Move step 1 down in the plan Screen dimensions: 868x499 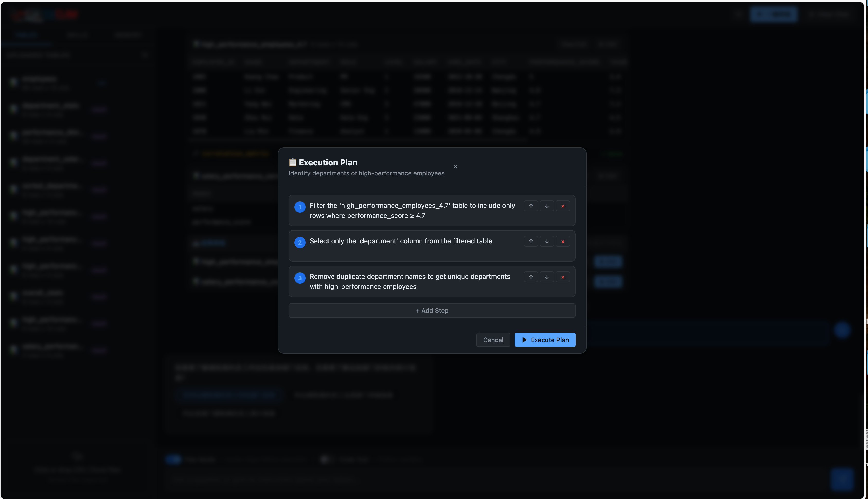pos(547,206)
